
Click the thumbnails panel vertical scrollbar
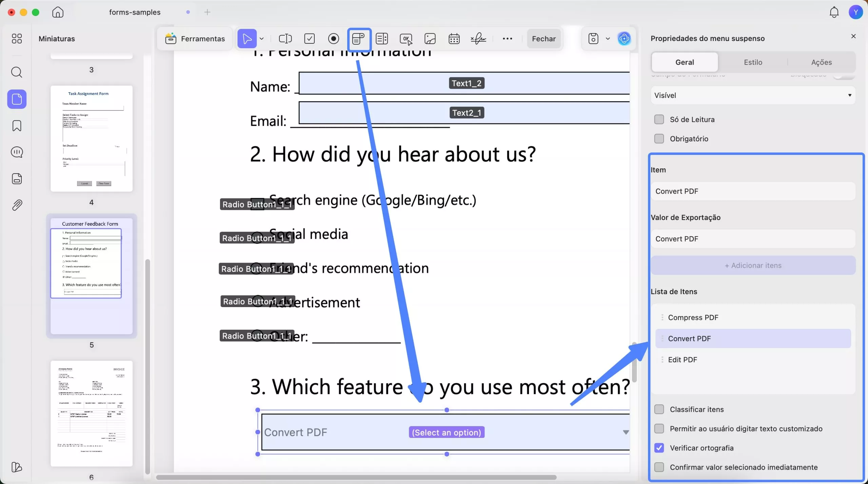(x=147, y=366)
